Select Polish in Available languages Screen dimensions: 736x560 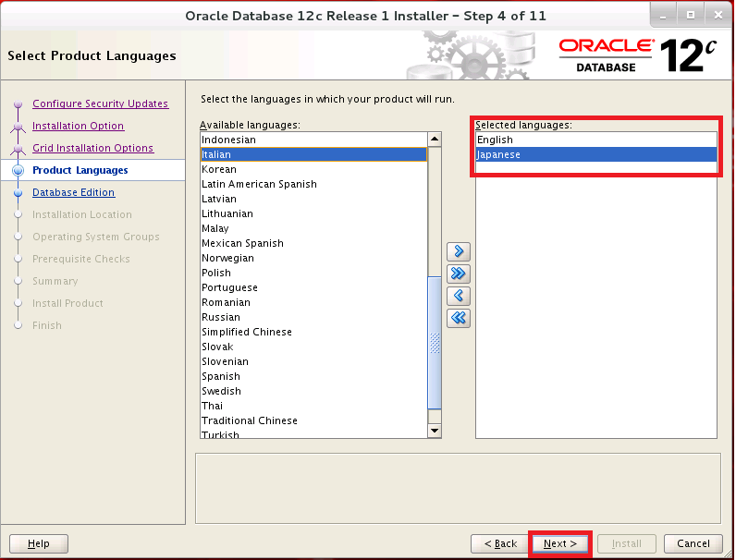(313, 273)
